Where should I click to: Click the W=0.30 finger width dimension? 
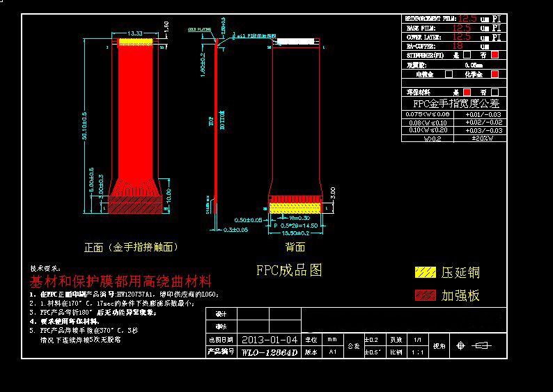tap(299, 218)
